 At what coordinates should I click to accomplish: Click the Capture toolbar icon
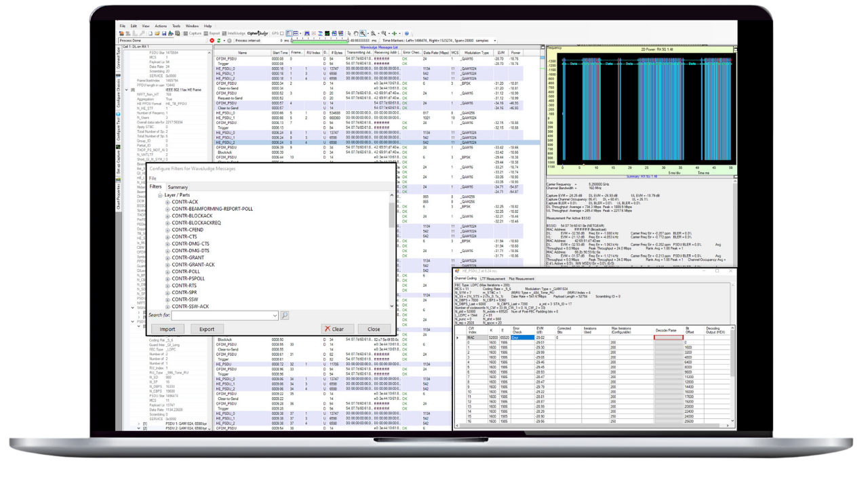[186, 33]
